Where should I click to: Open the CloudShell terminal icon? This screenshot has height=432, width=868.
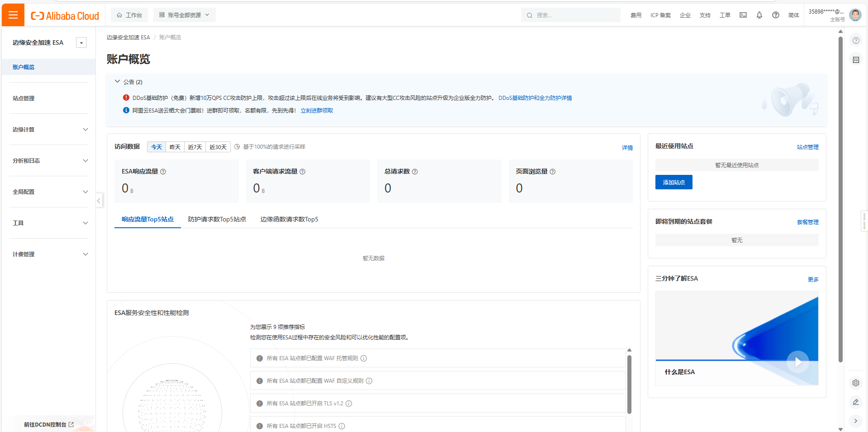tap(742, 15)
